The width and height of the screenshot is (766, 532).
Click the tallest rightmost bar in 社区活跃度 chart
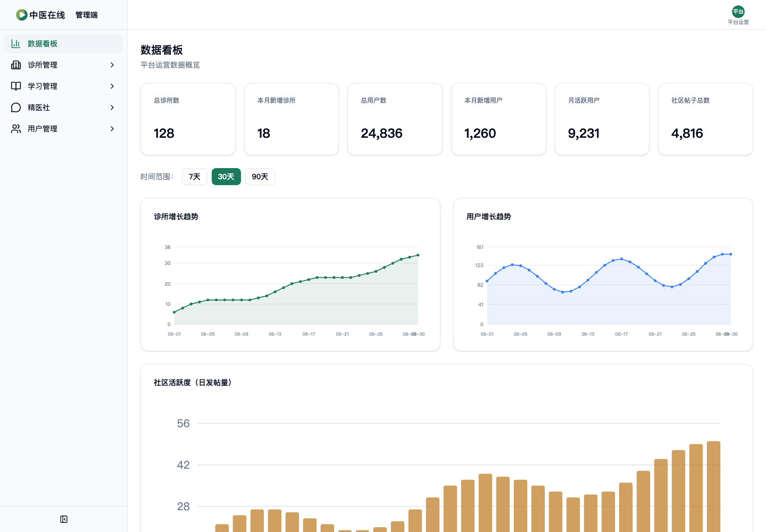pos(713,486)
